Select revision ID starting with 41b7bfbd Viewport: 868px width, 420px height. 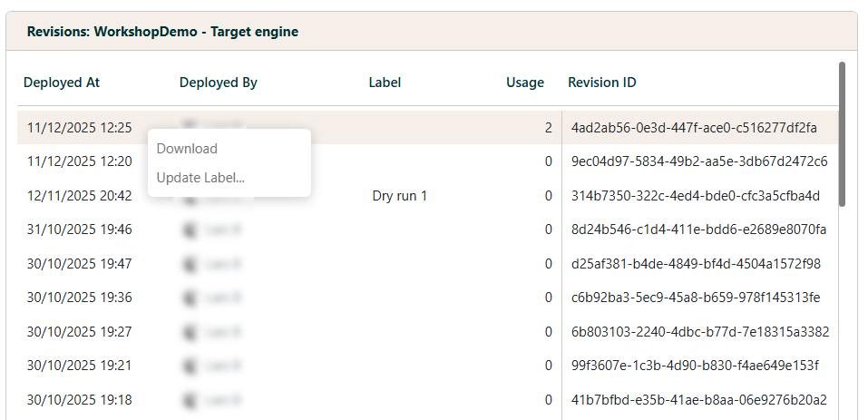[x=698, y=400]
